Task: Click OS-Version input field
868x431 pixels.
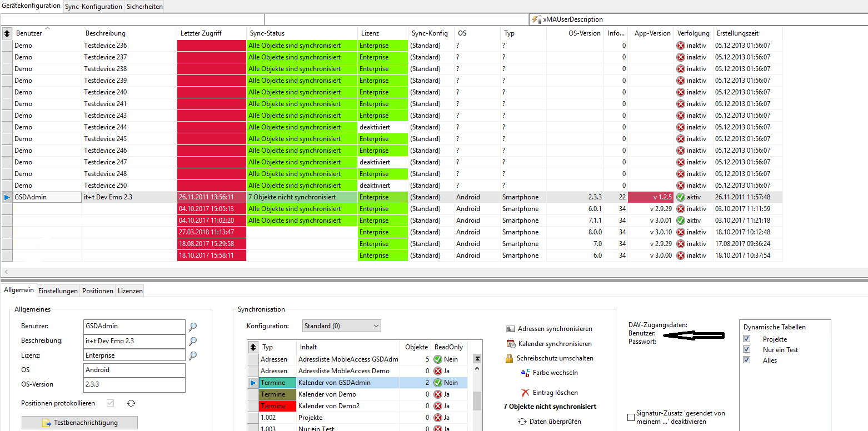Action: point(134,384)
